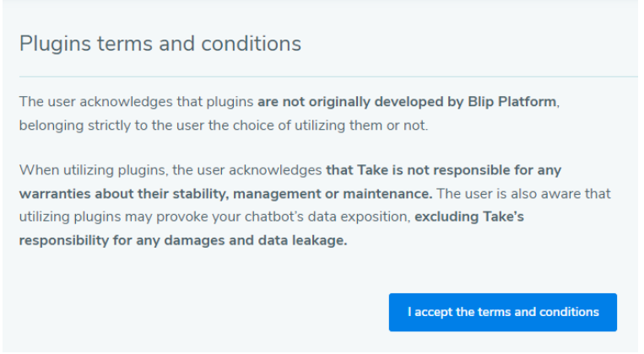Click the 'I accept the terms and conditions' button
Image resolution: width=644 pixels, height=354 pixels.
coord(502,312)
